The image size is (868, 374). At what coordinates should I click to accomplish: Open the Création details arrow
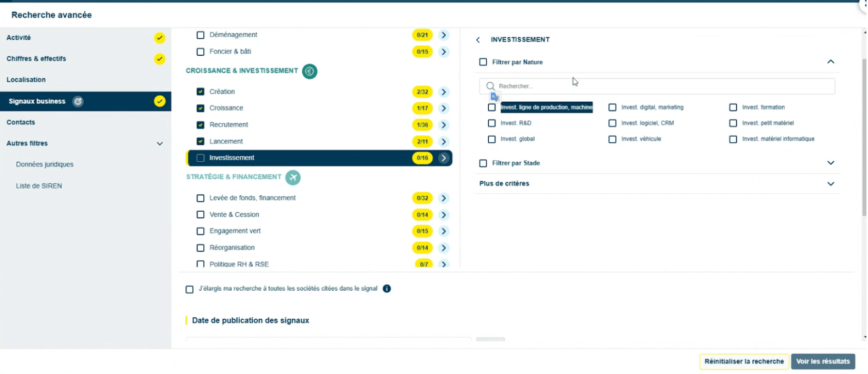pyautogui.click(x=444, y=92)
